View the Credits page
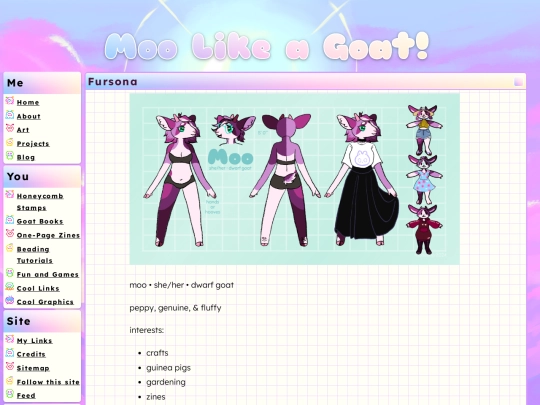Screen dimensions: 540x405 click(31, 354)
